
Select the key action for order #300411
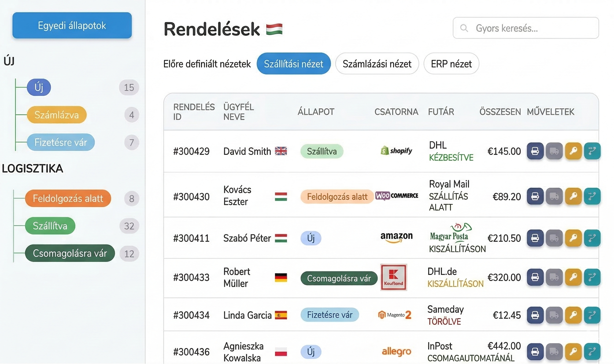coord(573,238)
